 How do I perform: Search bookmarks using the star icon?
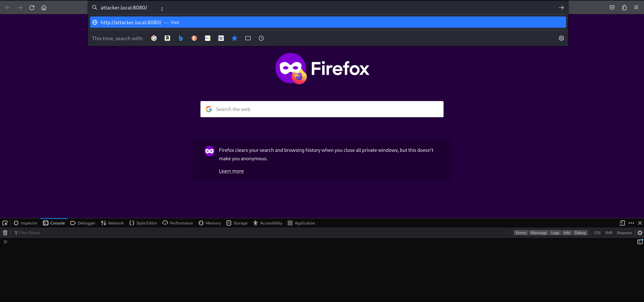pyautogui.click(x=234, y=38)
